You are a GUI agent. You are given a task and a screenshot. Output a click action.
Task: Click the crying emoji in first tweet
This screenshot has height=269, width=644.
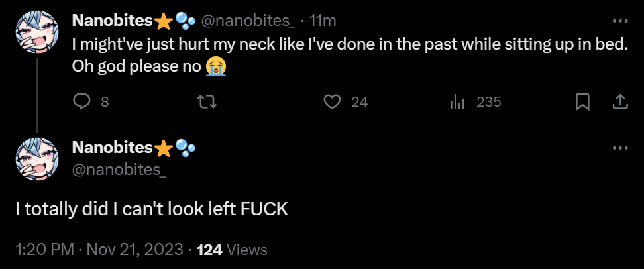[x=214, y=67]
